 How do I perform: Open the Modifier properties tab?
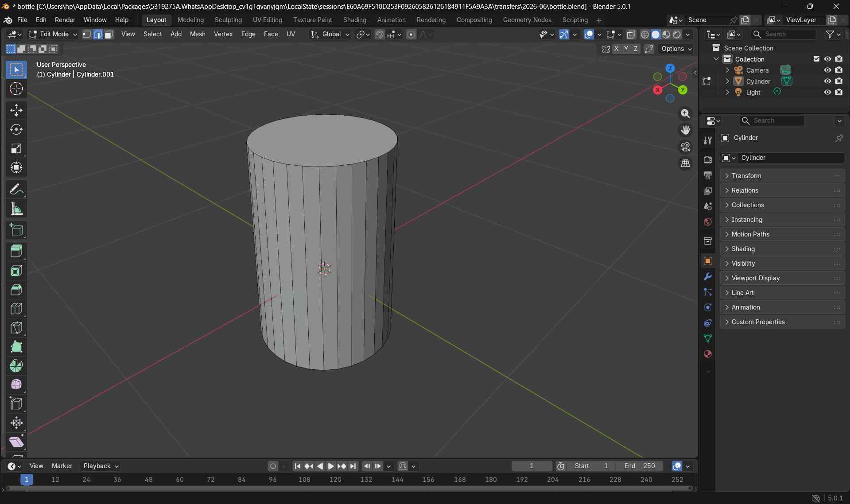point(707,277)
